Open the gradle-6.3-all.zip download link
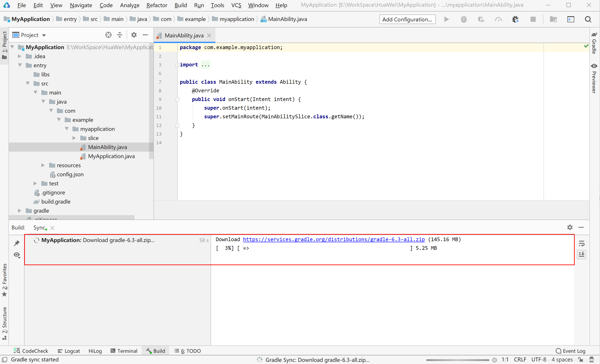The width and height of the screenshot is (600, 364). 334,239
